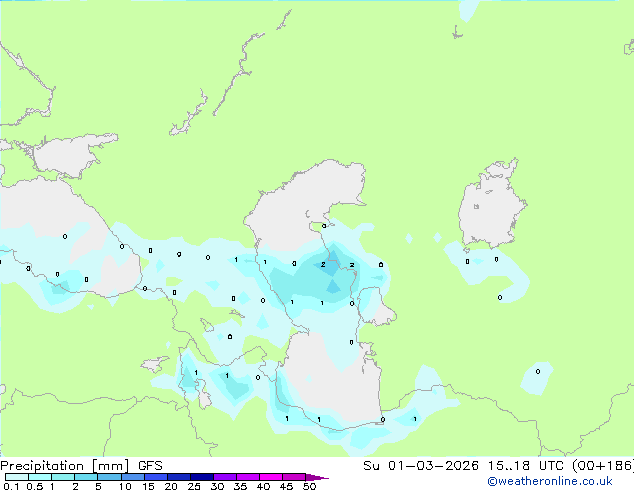
Task: Click the 20–25 mm legend swatch
Action: tap(178, 477)
